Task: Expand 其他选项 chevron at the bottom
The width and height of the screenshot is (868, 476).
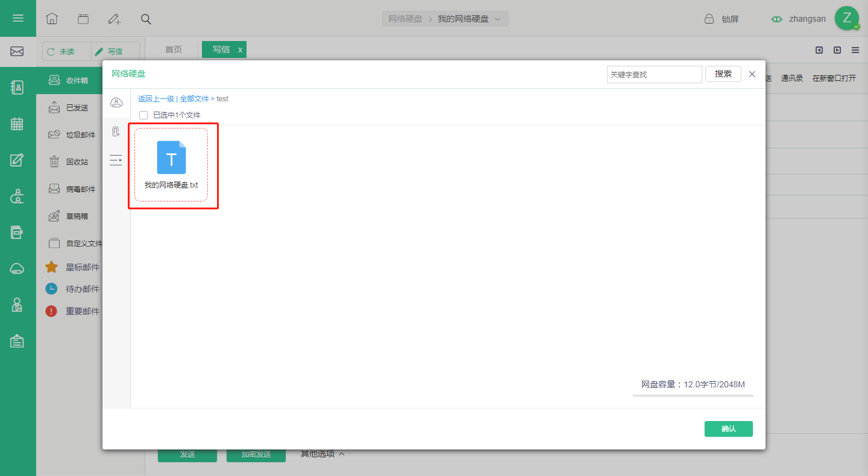Action: point(342,454)
